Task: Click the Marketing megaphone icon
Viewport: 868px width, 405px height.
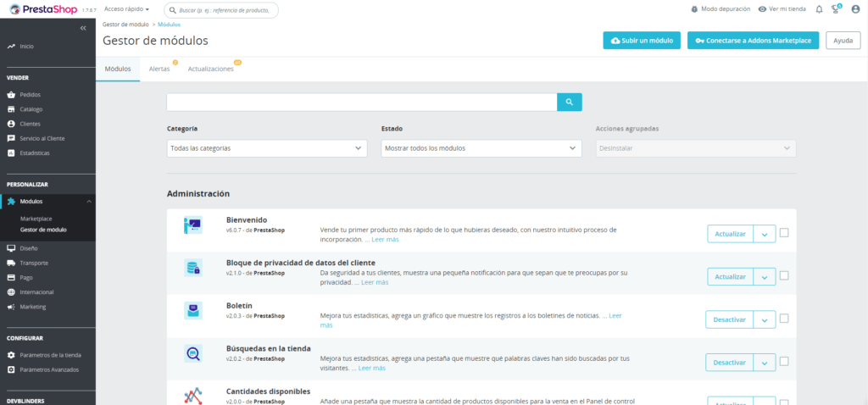Action: pos(11,307)
